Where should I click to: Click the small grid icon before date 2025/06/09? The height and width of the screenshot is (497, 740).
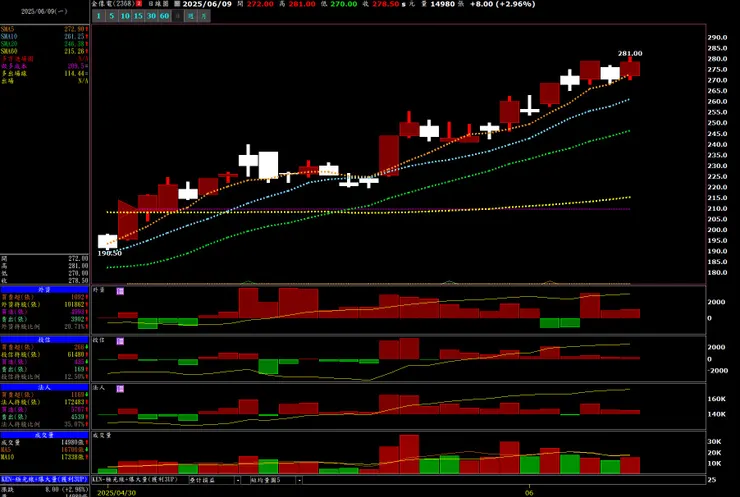coord(177,4)
